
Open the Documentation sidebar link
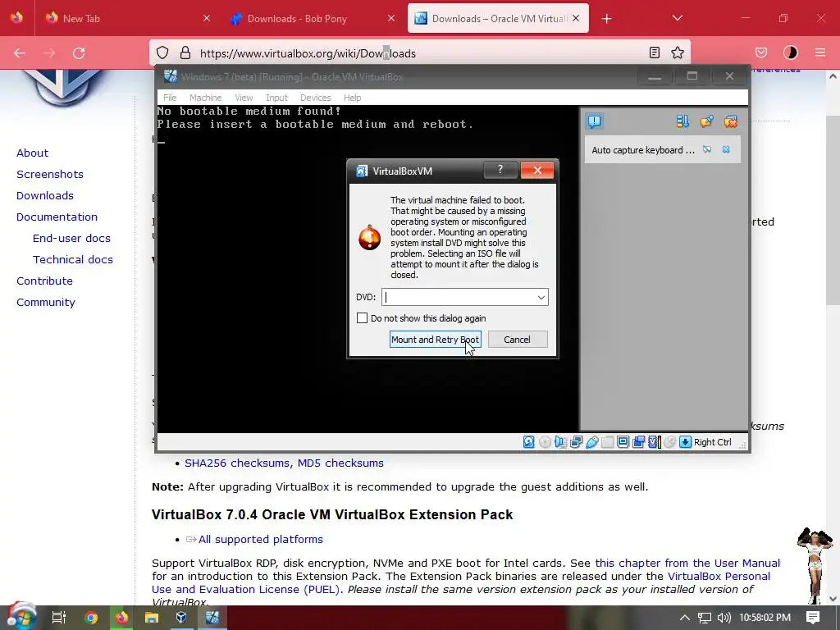tap(57, 217)
